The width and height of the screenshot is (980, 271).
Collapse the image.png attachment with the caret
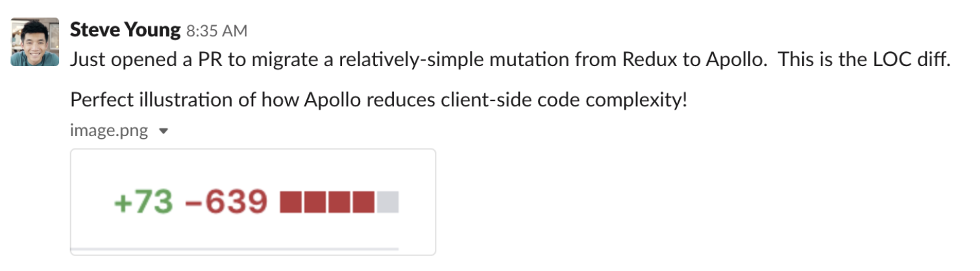pyautogui.click(x=164, y=131)
